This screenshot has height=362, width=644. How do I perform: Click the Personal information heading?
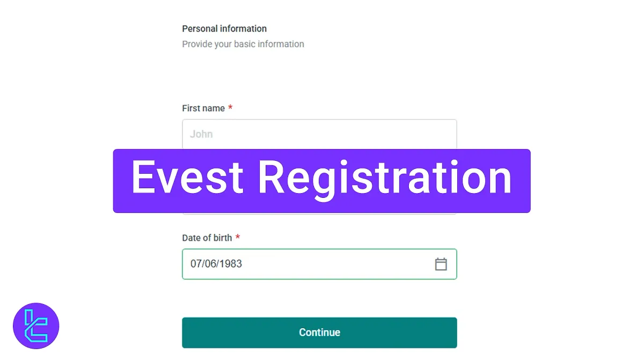tap(224, 28)
